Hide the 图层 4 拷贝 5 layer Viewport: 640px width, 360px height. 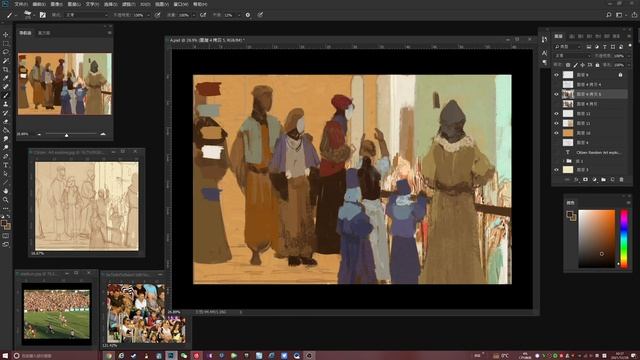pos(556,94)
